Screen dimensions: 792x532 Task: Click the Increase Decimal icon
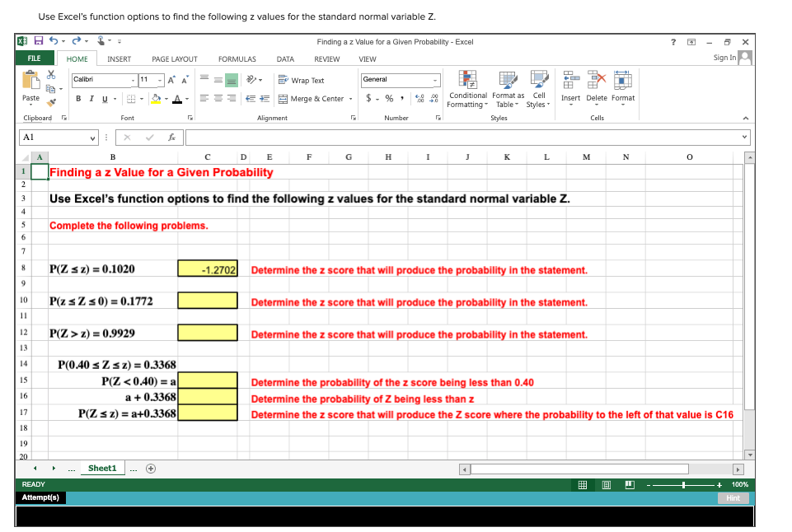[x=419, y=97]
